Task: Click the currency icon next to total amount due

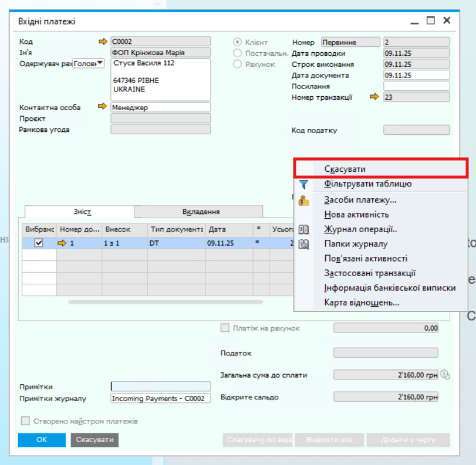Action: [445, 374]
